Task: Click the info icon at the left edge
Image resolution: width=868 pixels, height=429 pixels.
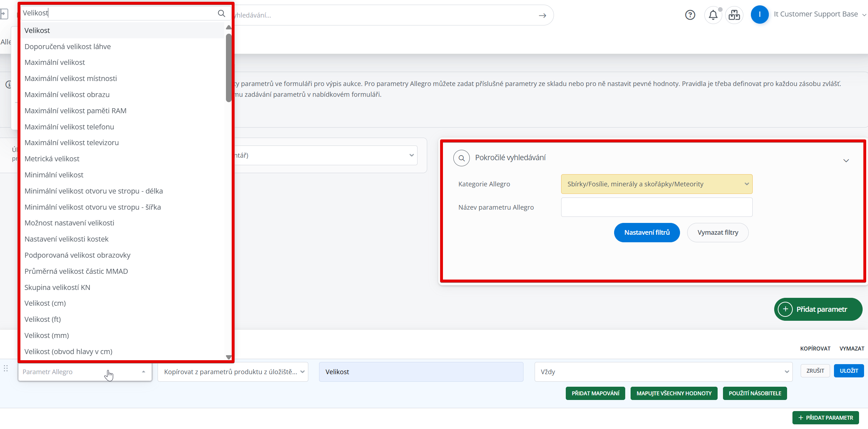Action: point(9,85)
